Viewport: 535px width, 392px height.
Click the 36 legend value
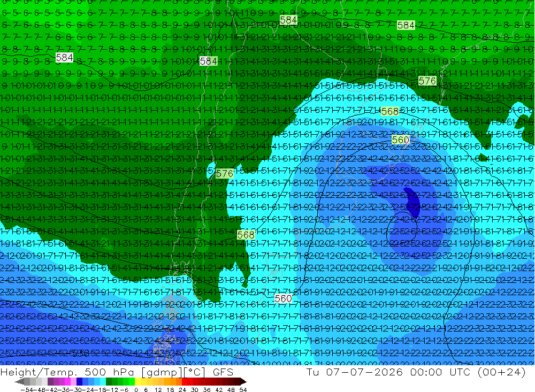pyautogui.click(x=207, y=390)
